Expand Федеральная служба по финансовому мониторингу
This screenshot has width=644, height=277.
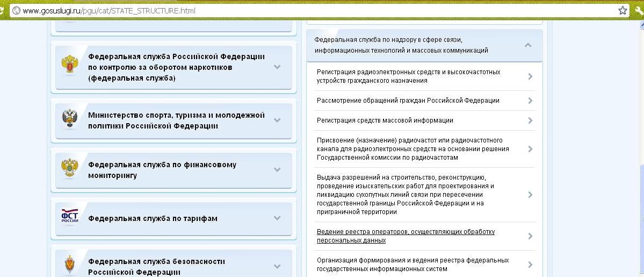(277, 169)
